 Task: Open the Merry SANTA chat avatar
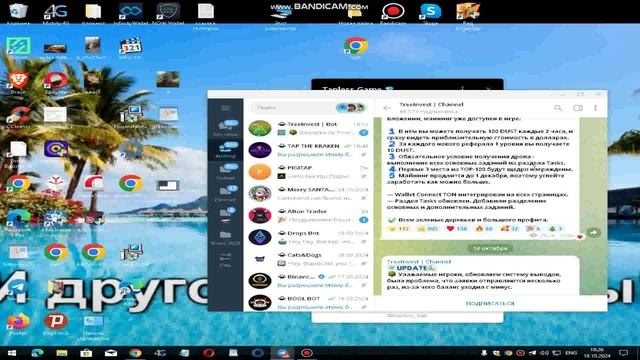(x=260, y=193)
